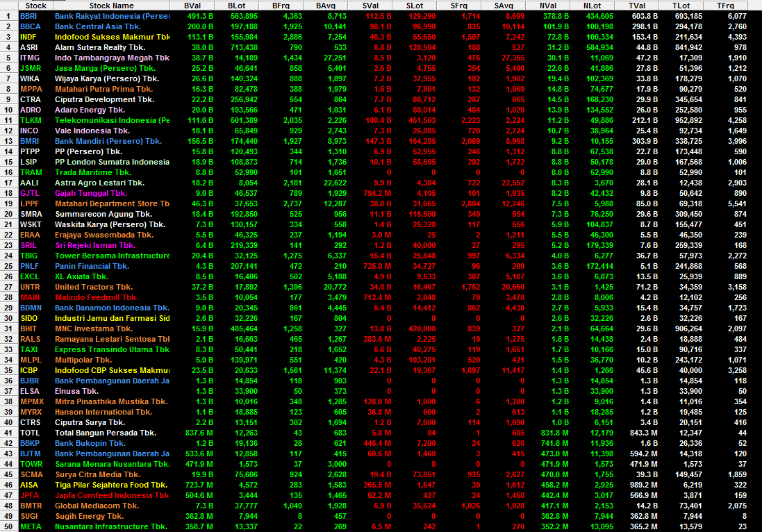The height and width of the screenshot is (532, 762).
Task: Click Vale Indonesia Tbk. name
Action: pyautogui.click(x=92, y=131)
